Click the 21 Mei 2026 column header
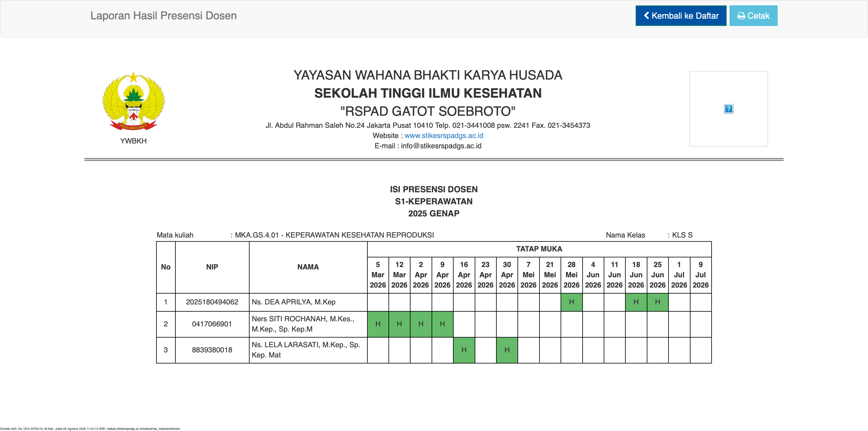Screen dimensions: 868x431 tap(550, 275)
